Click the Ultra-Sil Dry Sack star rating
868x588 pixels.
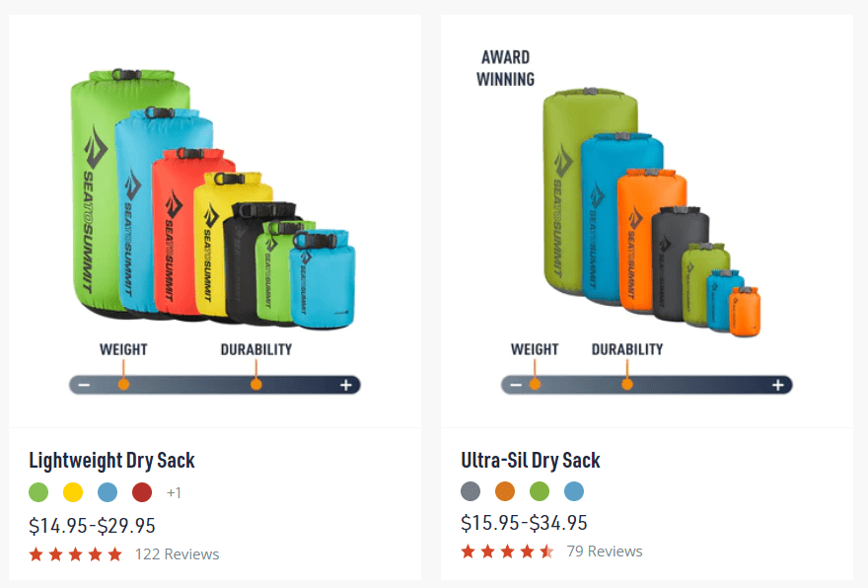(x=507, y=551)
